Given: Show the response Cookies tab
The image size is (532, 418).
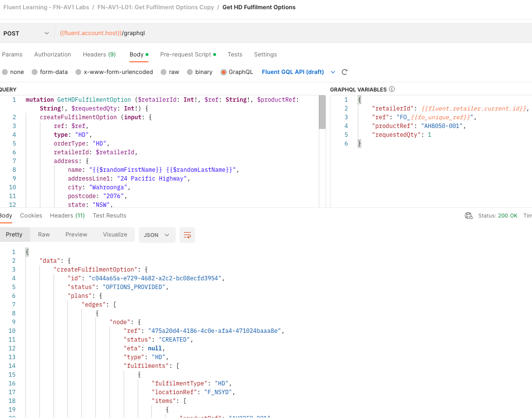Looking at the screenshot, I should (31, 216).
